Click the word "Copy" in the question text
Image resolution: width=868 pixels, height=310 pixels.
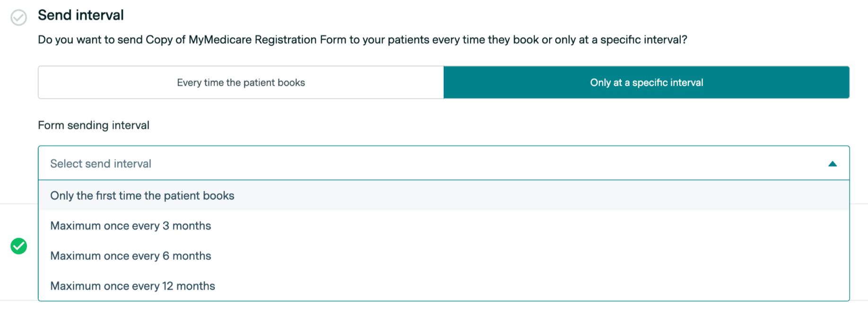pyautogui.click(x=159, y=40)
